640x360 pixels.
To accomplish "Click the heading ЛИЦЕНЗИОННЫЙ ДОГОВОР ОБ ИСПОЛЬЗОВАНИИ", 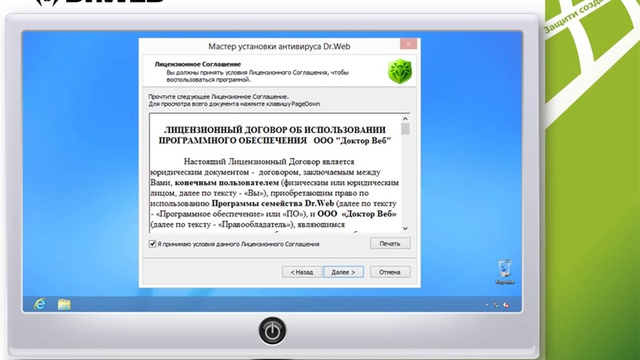I will (x=275, y=130).
